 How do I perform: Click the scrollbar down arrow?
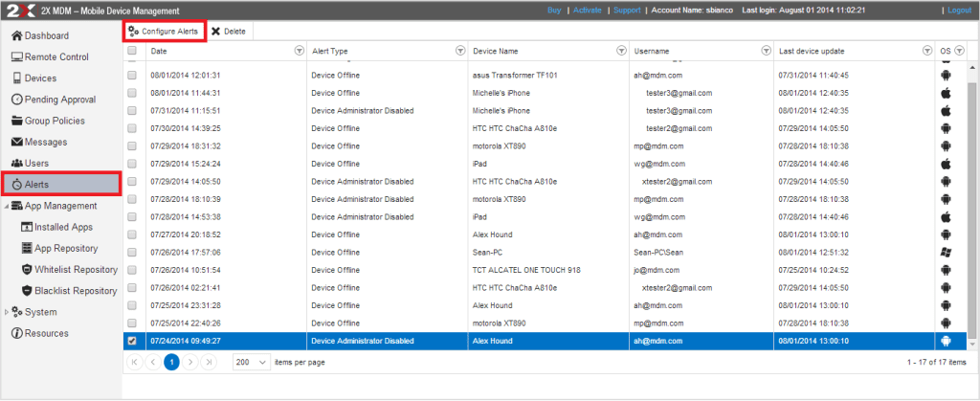[x=972, y=345]
